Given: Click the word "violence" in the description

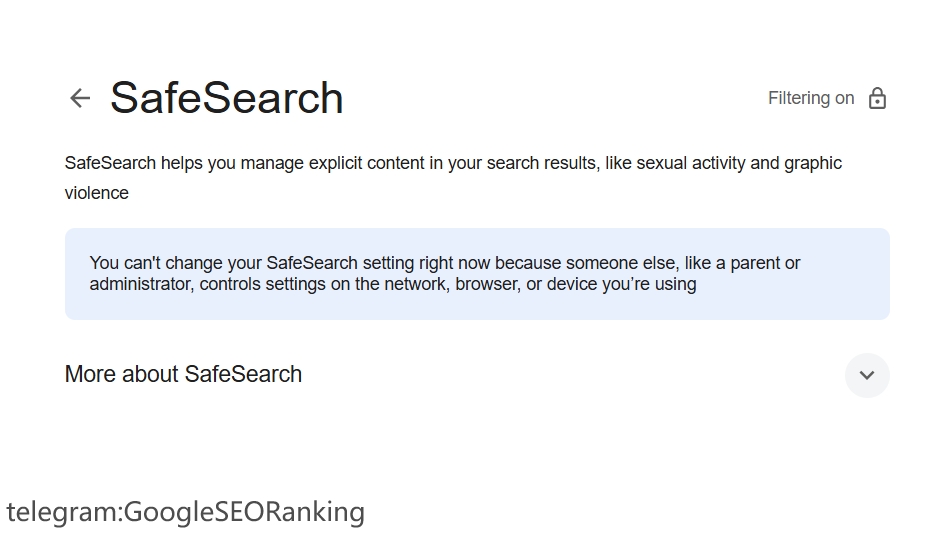Looking at the screenshot, I should click(97, 193).
